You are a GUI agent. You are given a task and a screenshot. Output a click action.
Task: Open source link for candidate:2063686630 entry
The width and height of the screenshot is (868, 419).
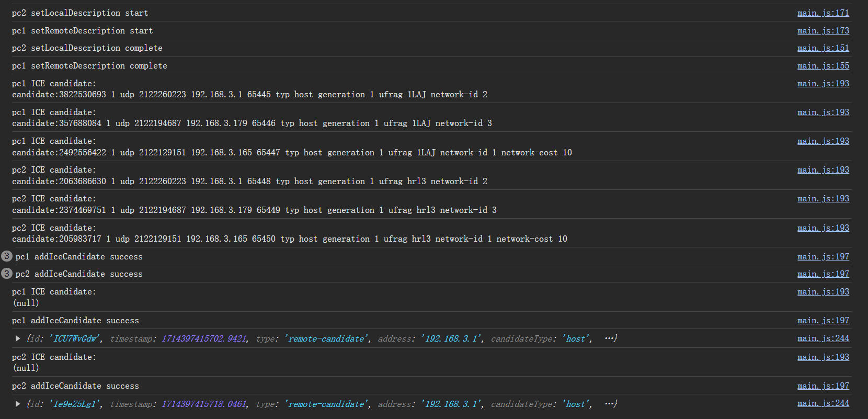(x=823, y=169)
